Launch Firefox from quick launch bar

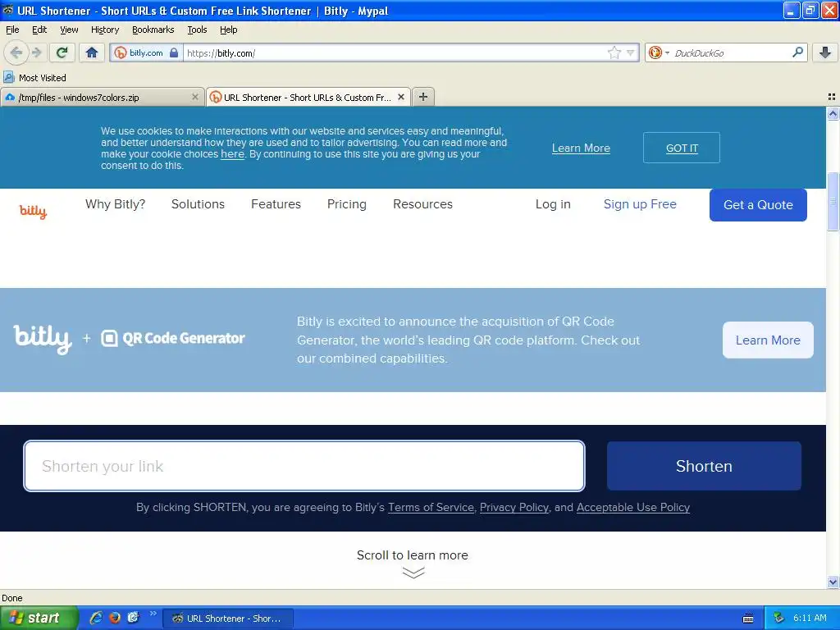tap(115, 618)
